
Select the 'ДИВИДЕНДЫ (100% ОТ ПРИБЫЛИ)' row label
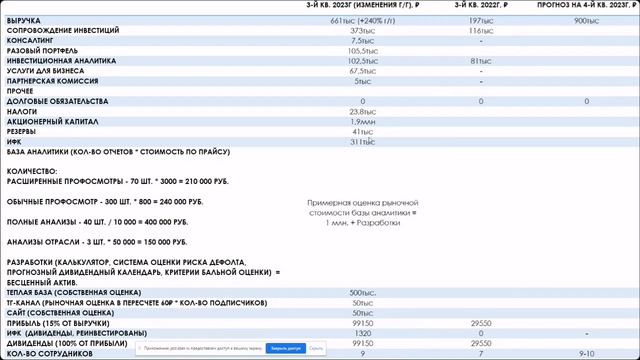pyautogui.click(x=67, y=343)
